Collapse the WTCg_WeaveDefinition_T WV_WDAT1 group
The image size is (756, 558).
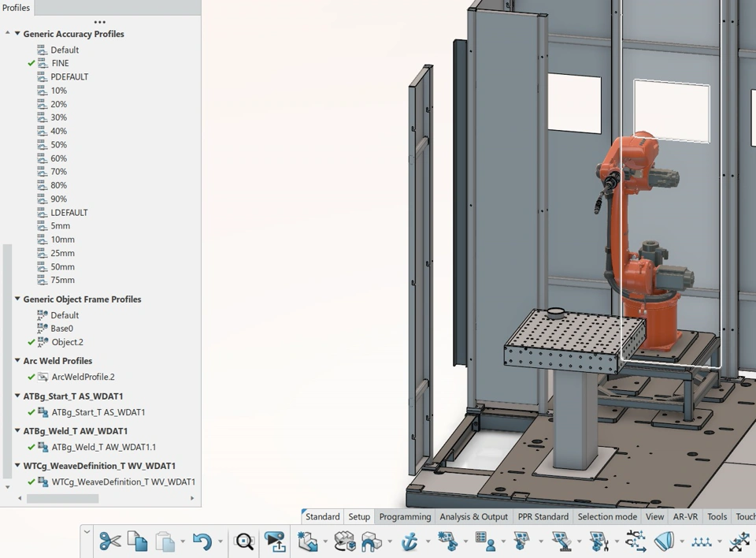click(x=17, y=465)
